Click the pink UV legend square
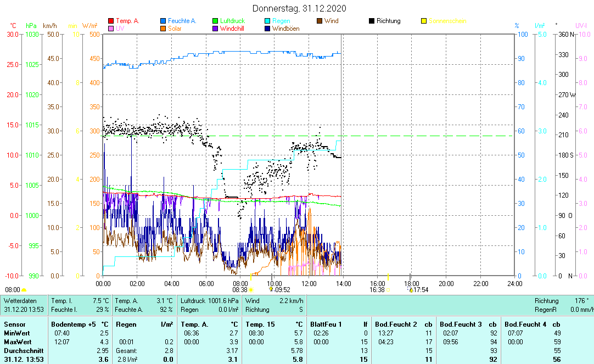This screenshot has width=594, height=364. click(111, 29)
